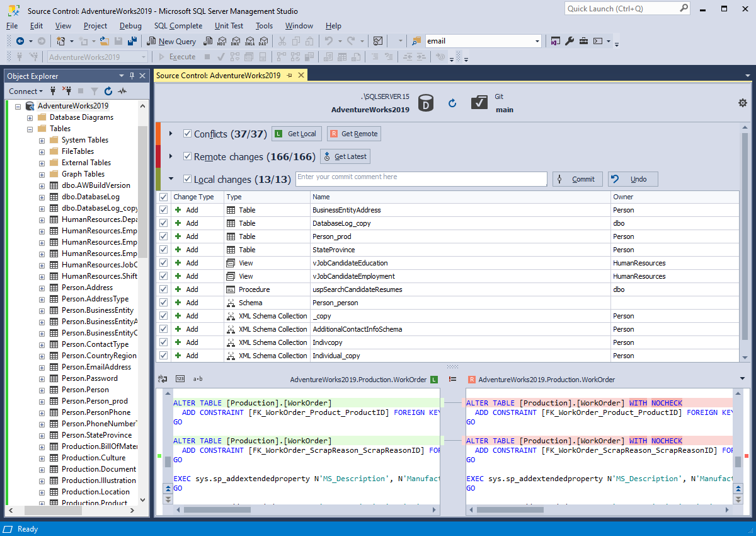Toggle the Local changes checkbox
Viewport: 756px width, 536px height.
[x=187, y=178]
